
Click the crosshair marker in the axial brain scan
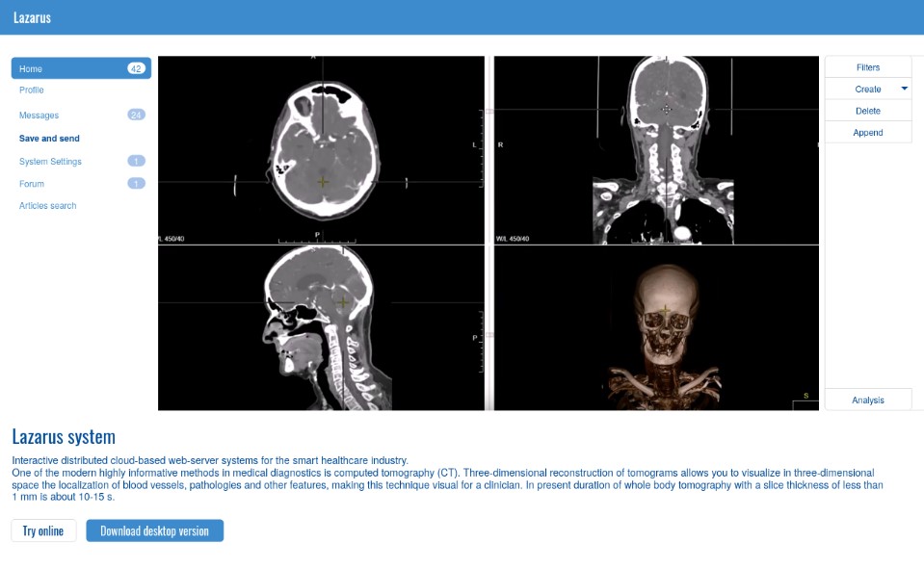[x=323, y=182]
